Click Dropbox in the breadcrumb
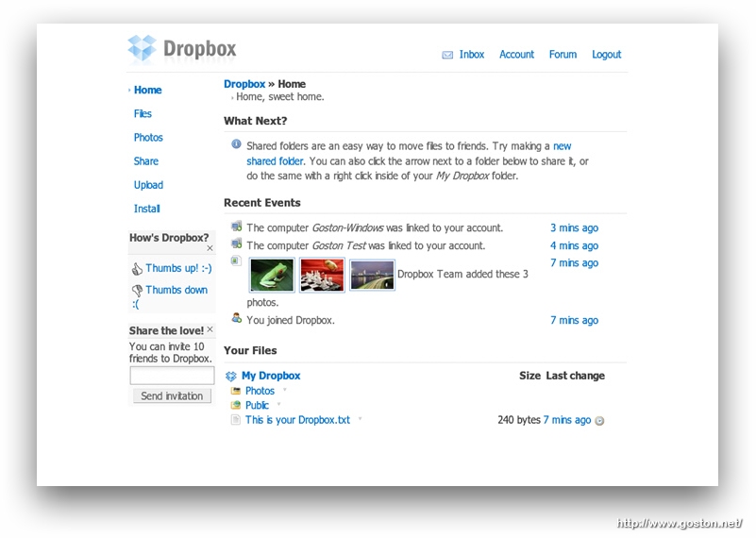The width and height of the screenshot is (756, 538). [244, 84]
